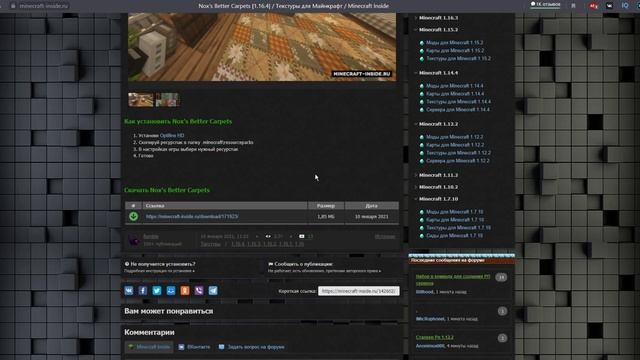This screenshot has width=640, height=360.
Task: Share via the orange Odnoklassniki icon
Action: click(x=185, y=291)
